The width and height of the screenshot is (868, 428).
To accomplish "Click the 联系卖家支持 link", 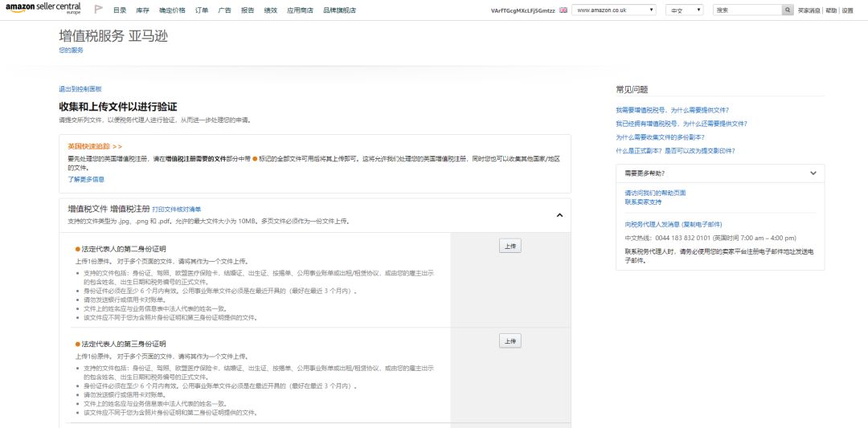I will click(x=643, y=202).
